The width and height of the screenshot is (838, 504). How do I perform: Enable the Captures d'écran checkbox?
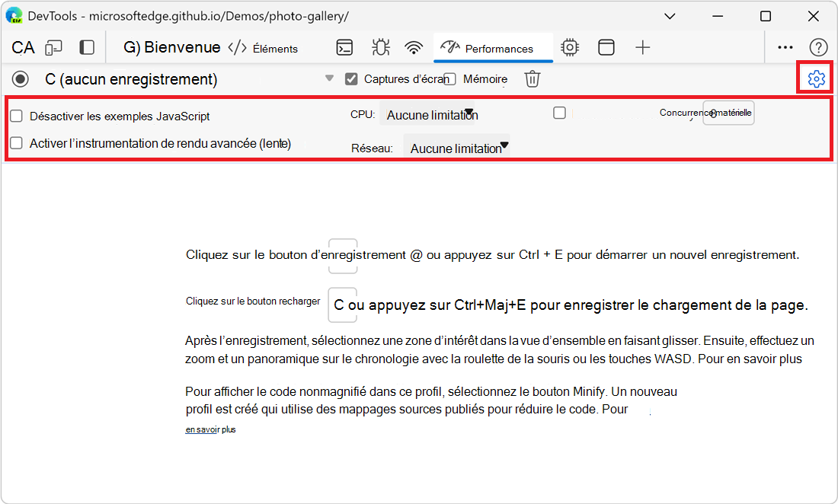[352, 78]
